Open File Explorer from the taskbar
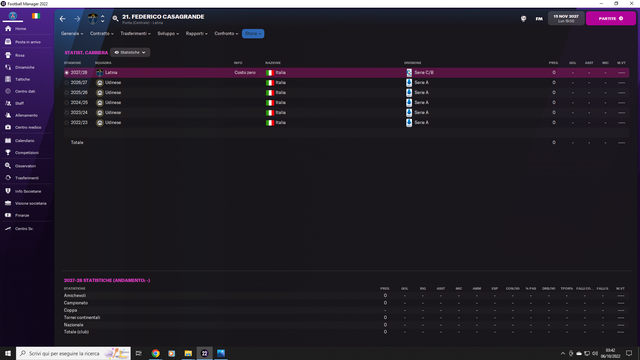This screenshot has width=640, height=360. (x=188, y=353)
